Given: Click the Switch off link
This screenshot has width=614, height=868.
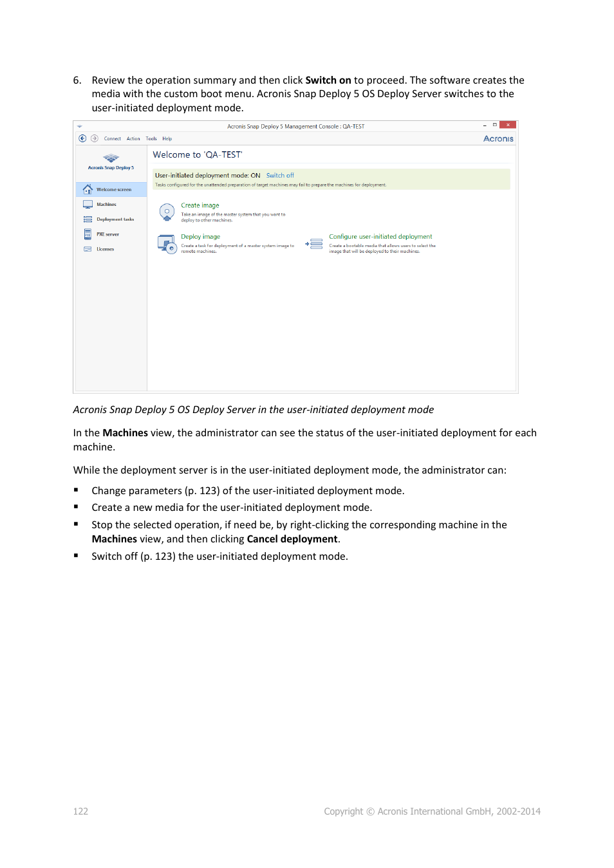Looking at the screenshot, I should pos(280,176).
